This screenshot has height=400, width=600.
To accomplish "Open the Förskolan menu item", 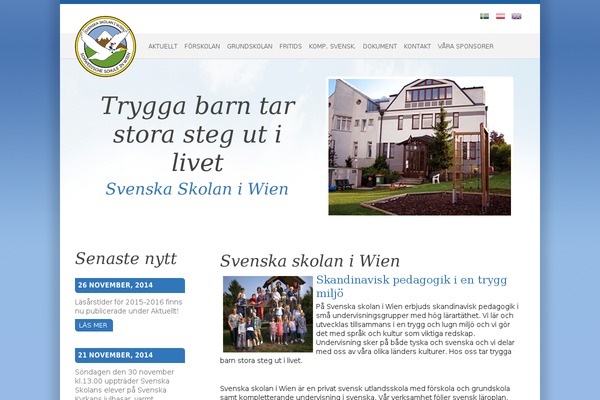I will pos(202,46).
